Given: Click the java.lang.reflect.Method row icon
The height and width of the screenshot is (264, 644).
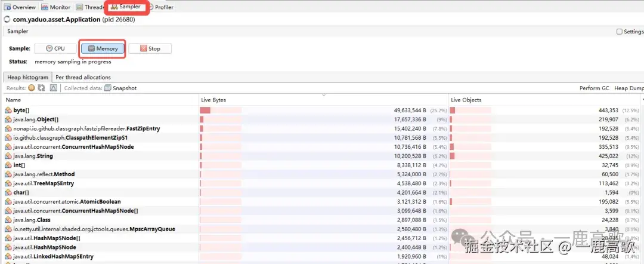Looking at the screenshot, I should pos(8,174).
